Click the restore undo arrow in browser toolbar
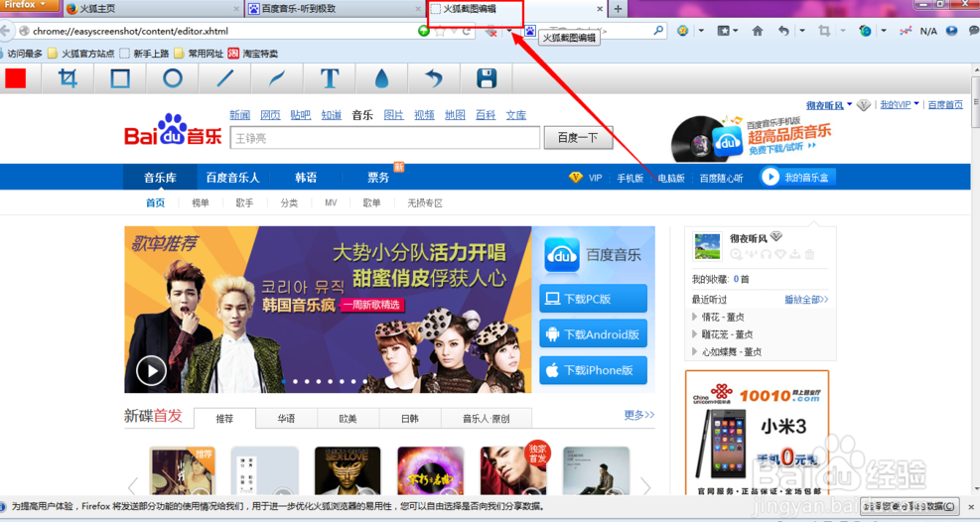Screen dimensions: 980x522 click(x=783, y=31)
